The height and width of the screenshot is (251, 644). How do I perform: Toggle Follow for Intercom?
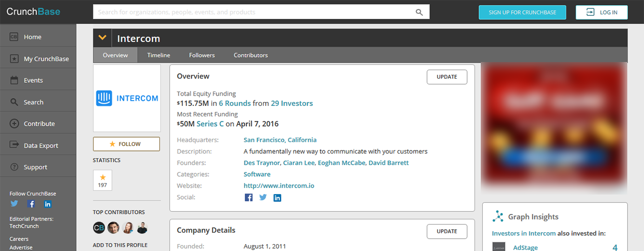tap(126, 144)
